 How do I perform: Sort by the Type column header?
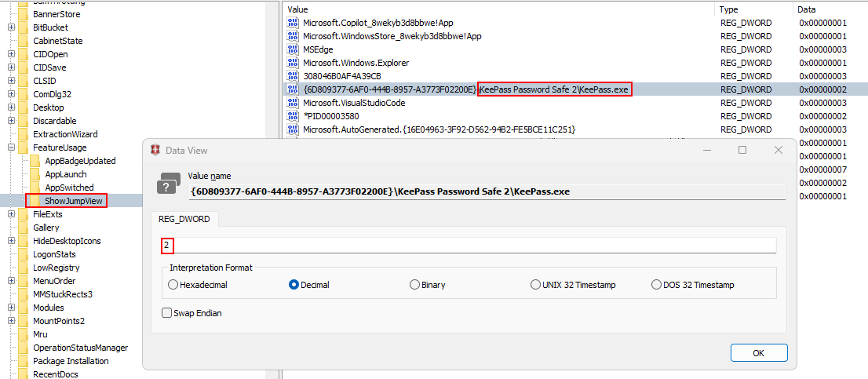(730, 9)
